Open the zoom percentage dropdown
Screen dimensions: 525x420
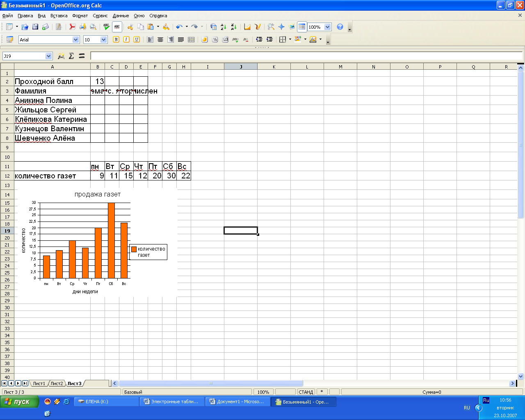click(327, 27)
